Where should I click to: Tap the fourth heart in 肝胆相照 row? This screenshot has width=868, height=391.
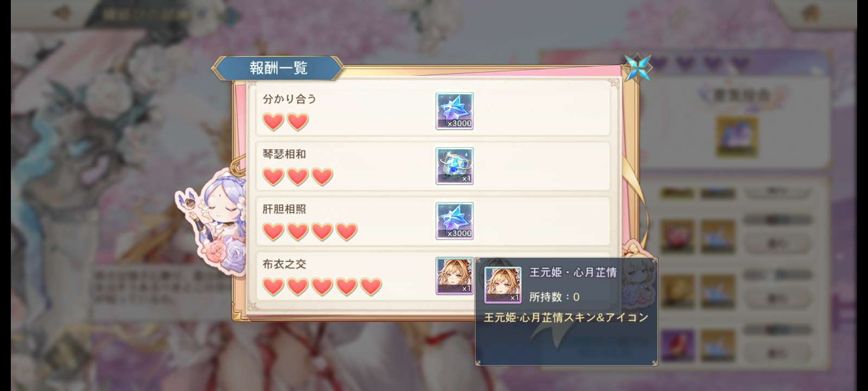[347, 231]
